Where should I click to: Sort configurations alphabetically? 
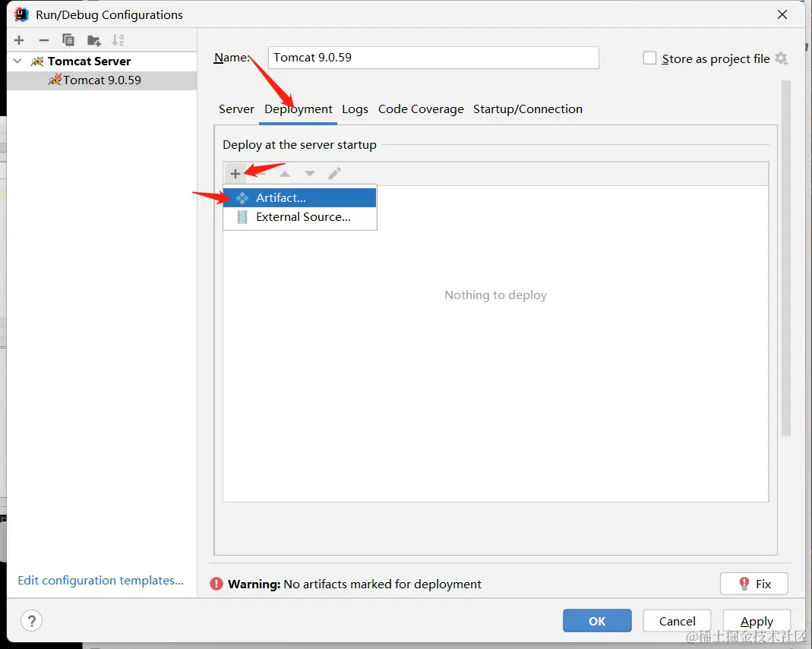pyautogui.click(x=118, y=40)
